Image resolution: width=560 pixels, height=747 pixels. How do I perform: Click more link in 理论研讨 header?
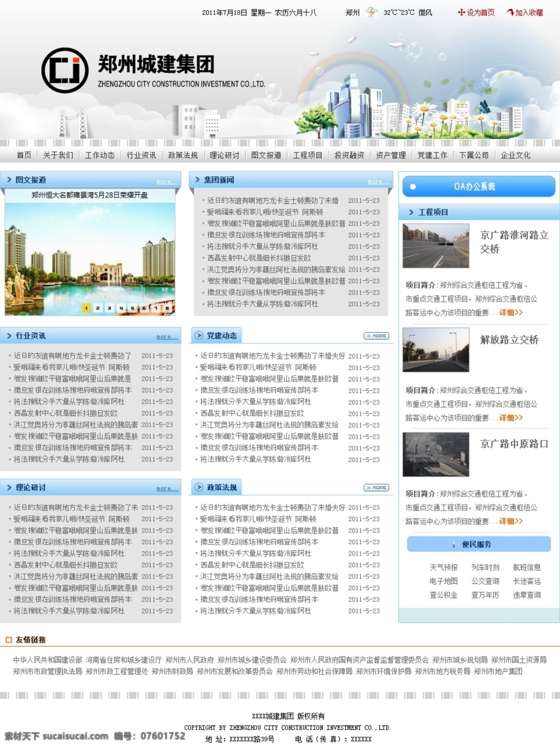tap(167, 488)
